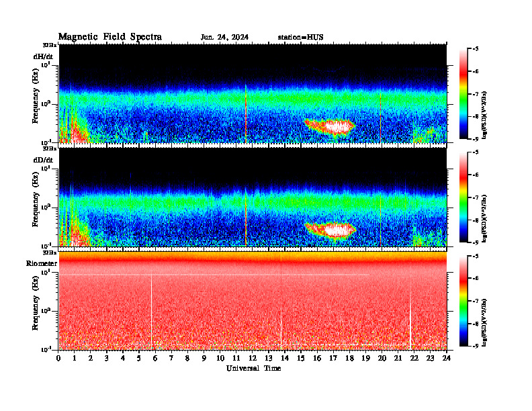This screenshot has width=532, height=411.
Task: Click the "-7" label on the dH/dt color scale
Action: pyautogui.click(x=476, y=94)
